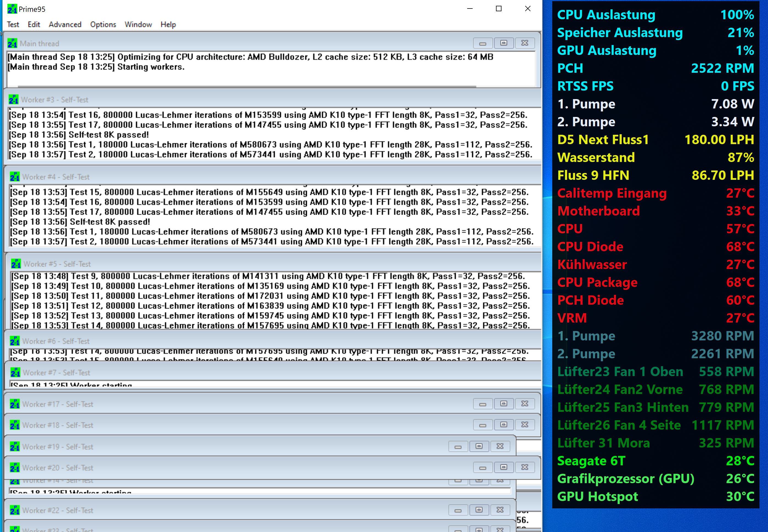
Task: Open the Test menu
Action: 13,24
